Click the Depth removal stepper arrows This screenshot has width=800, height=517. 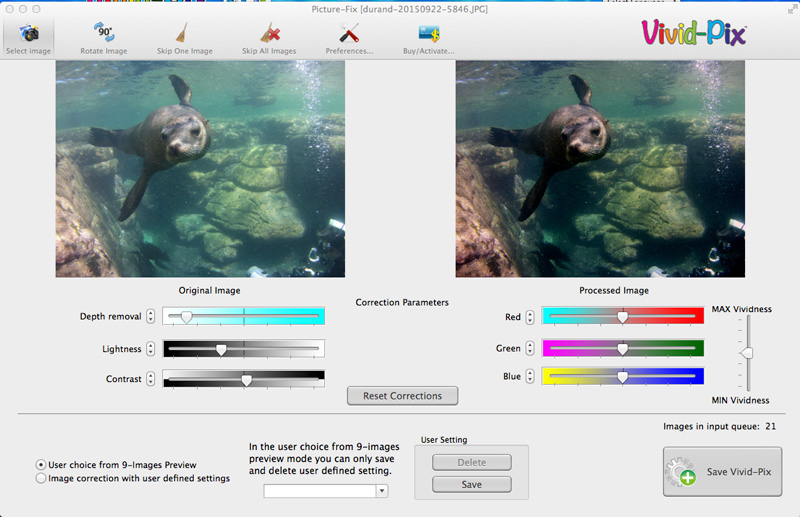tap(151, 316)
